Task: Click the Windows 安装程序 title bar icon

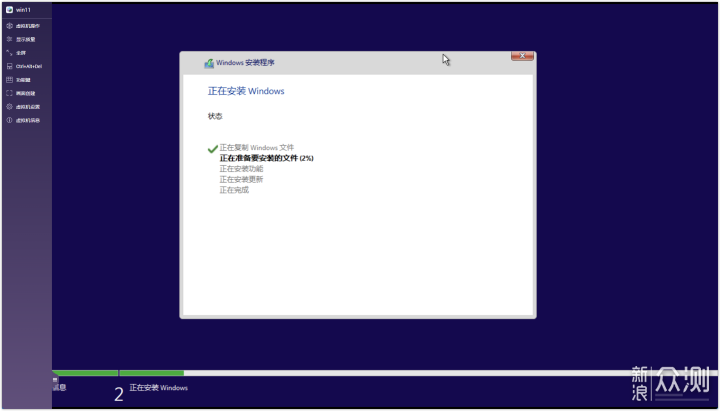Action: pos(208,62)
